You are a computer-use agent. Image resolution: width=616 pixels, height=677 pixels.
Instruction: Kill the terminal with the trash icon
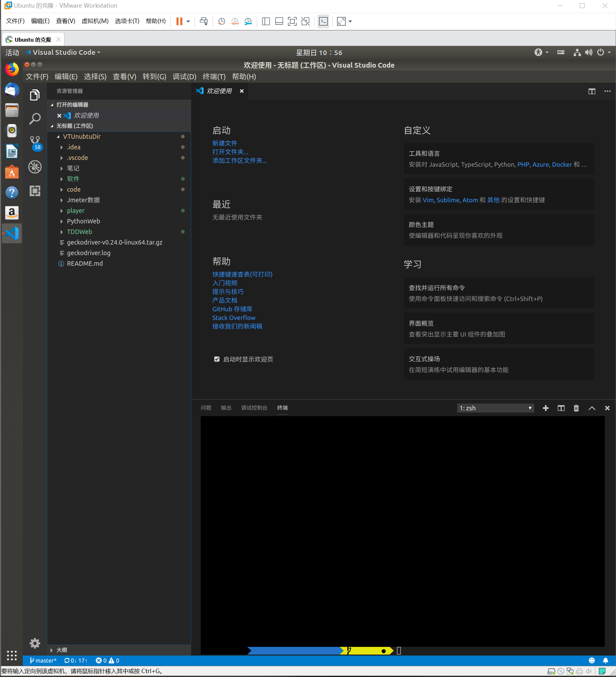576,408
